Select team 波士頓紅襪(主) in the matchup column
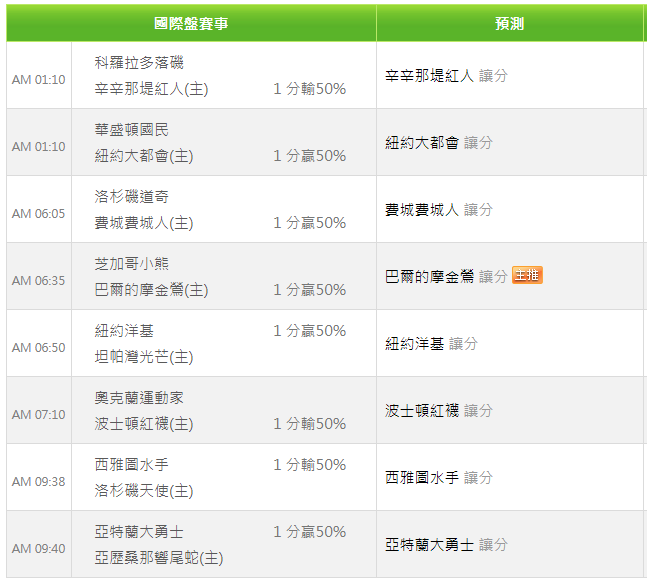The width and height of the screenshot is (647, 579). [x=144, y=423]
